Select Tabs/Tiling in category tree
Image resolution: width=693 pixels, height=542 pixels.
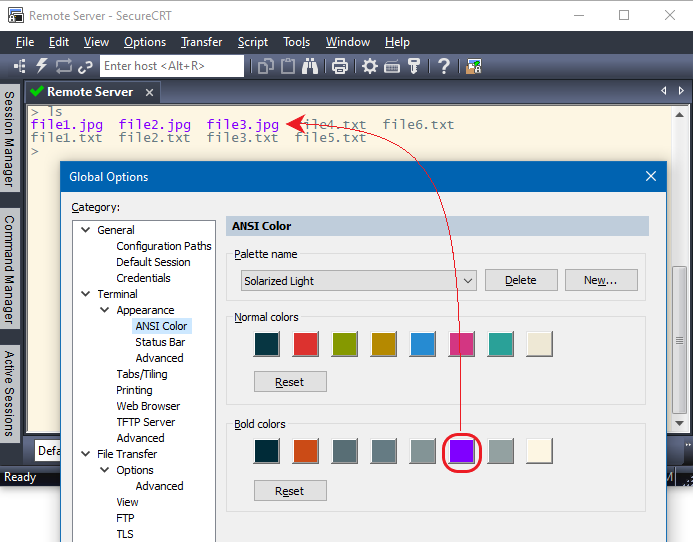[142, 374]
